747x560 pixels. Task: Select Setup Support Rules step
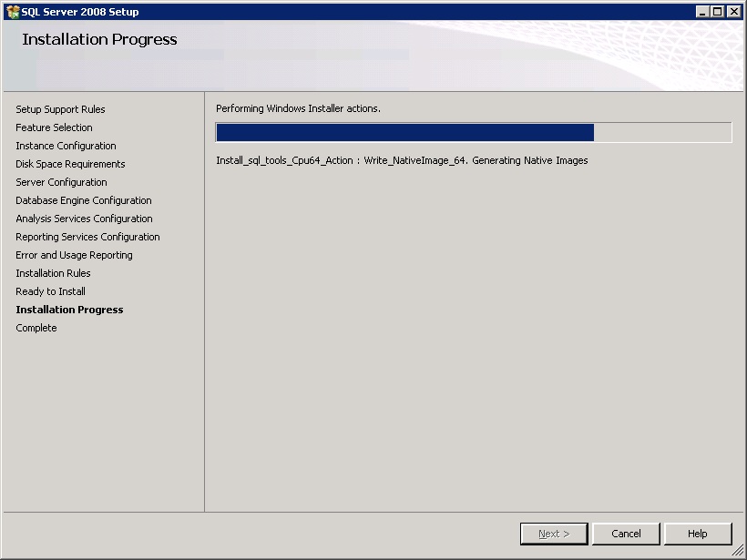click(x=60, y=109)
